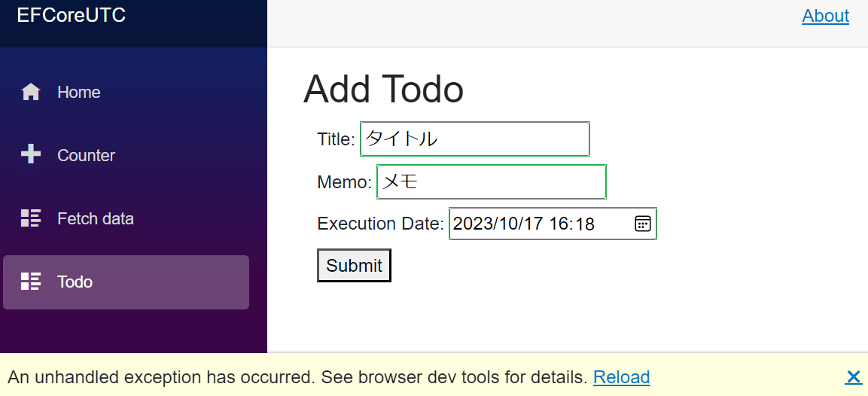This screenshot has height=396, width=868.
Task: Click the Todo list icon
Action: pos(31,282)
